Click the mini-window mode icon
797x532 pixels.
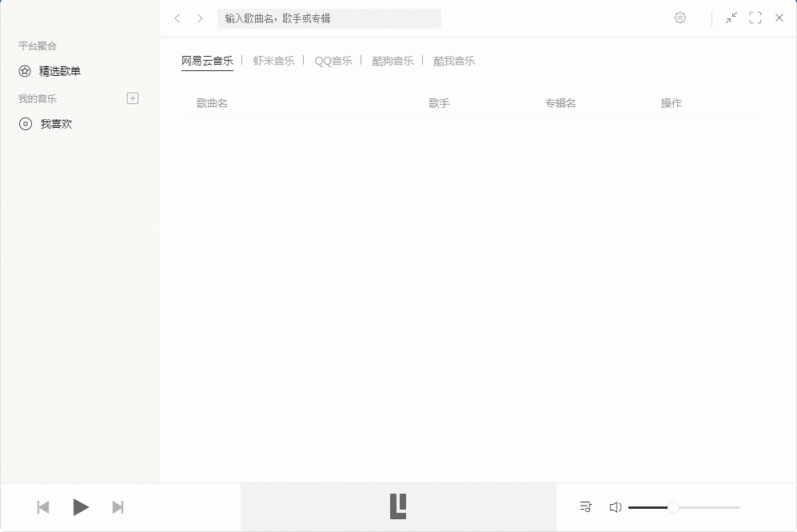730,17
